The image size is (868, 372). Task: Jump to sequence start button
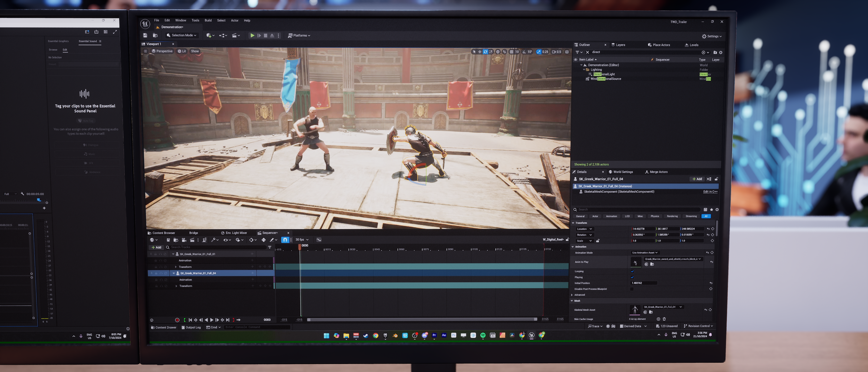[190, 320]
